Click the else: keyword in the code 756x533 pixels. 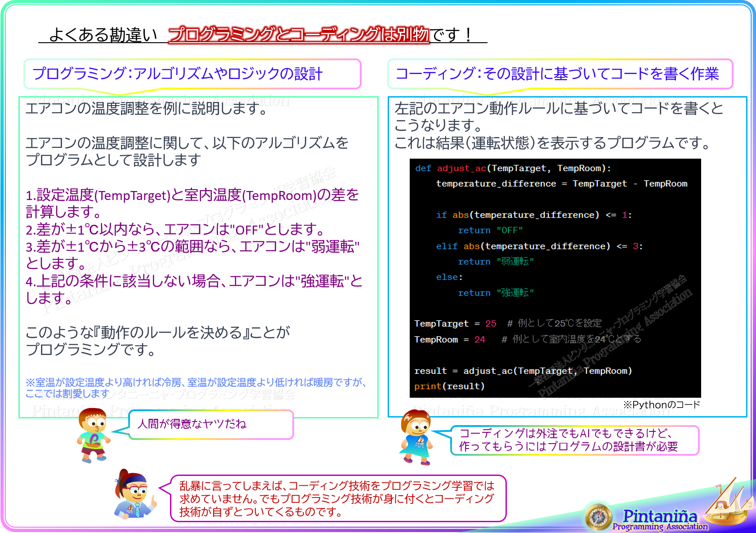pyautogui.click(x=449, y=277)
